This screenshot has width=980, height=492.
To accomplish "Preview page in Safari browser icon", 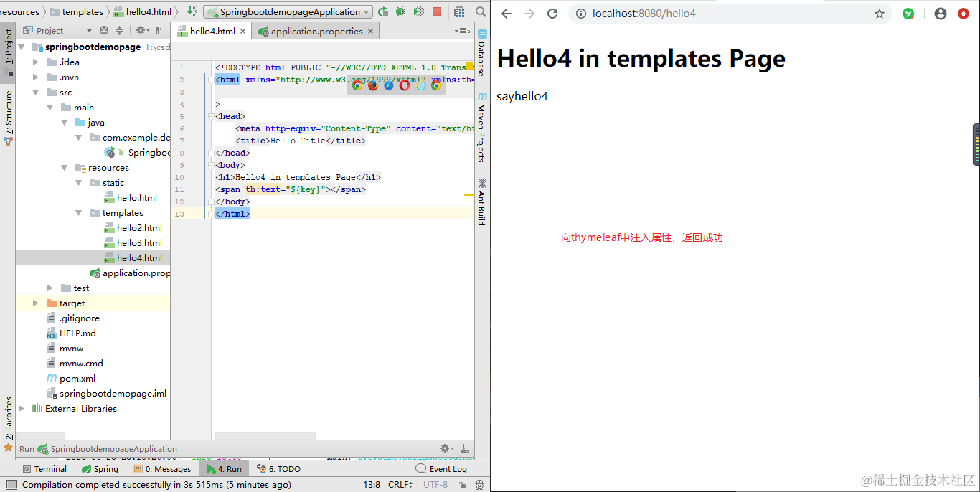I will point(389,85).
